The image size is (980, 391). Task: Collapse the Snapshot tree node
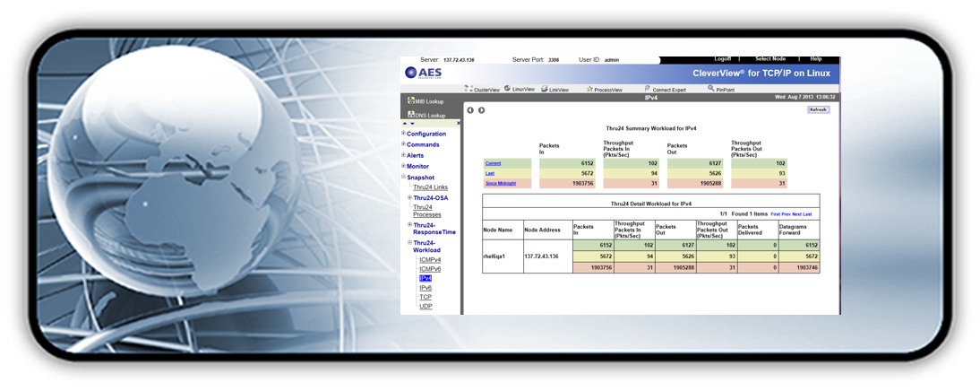pyautogui.click(x=404, y=177)
